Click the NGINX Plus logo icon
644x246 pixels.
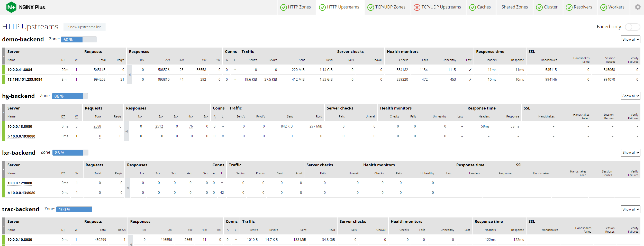click(x=11, y=7)
